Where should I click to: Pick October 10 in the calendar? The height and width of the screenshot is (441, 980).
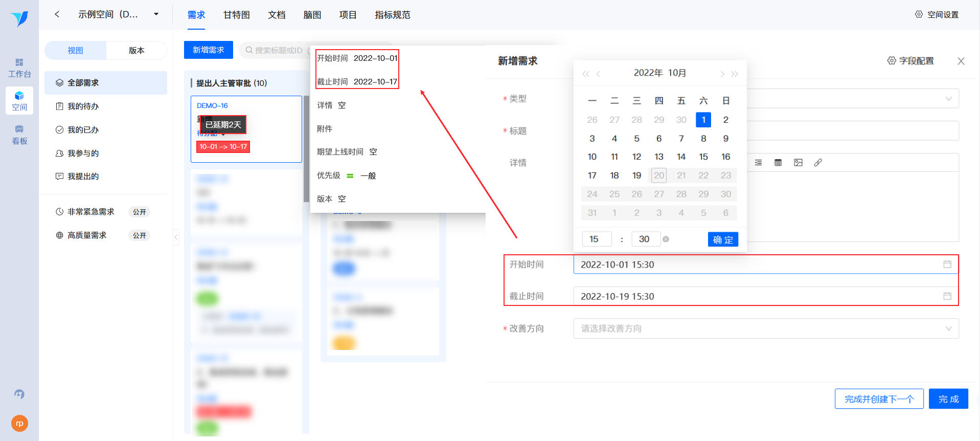pos(592,157)
